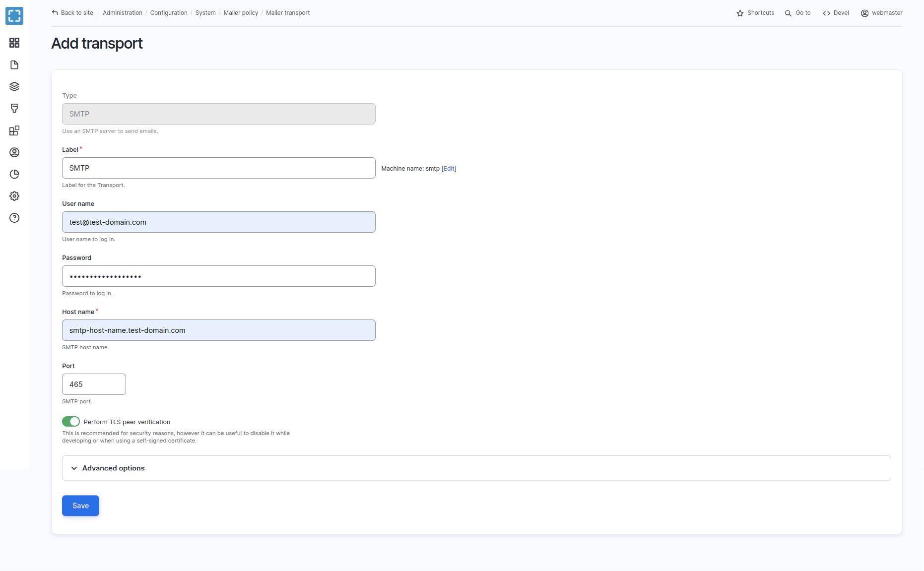Open the Reports chart icon in sidebar
The image size is (924, 571).
14,174
